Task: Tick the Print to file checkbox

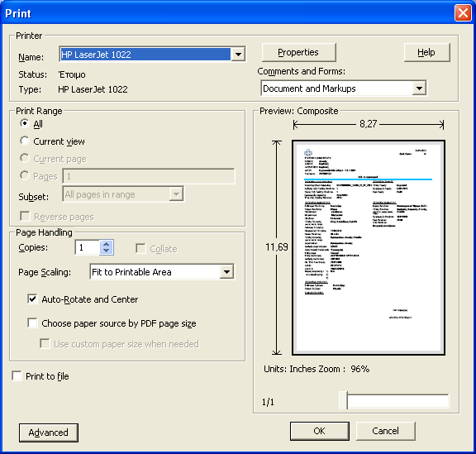Action: pos(17,376)
